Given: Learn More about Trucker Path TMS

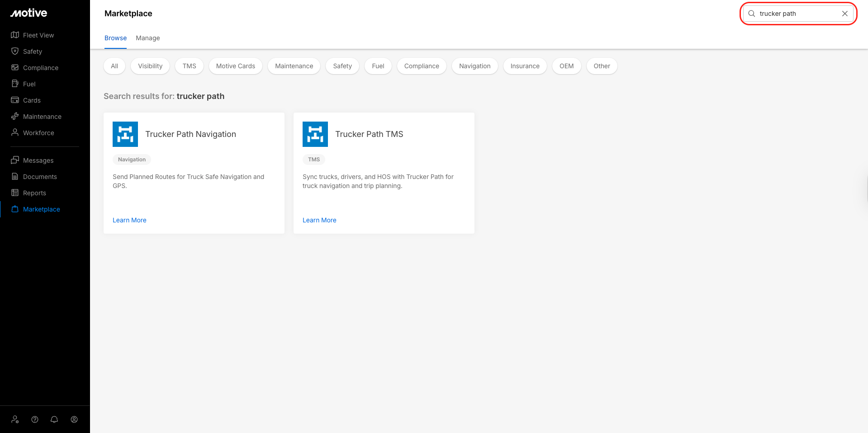Looking at the screenshot, I should point(319,220).
